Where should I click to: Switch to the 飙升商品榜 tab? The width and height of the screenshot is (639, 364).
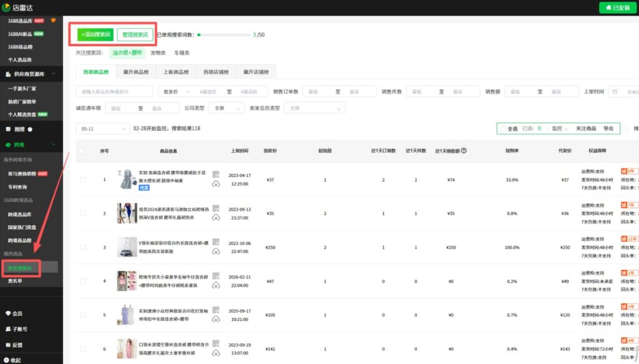click(x=136, y=72)
